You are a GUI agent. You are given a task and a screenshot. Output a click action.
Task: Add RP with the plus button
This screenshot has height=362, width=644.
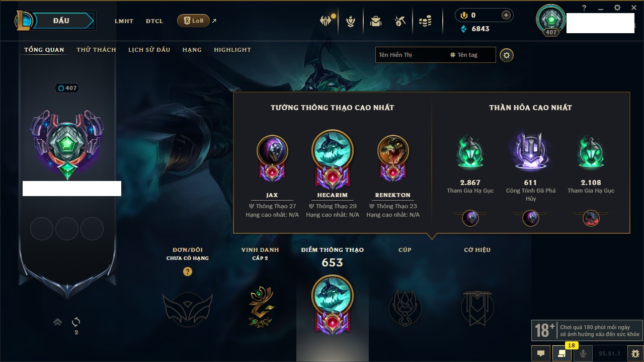pyautogui.click(x=506, y=15)
